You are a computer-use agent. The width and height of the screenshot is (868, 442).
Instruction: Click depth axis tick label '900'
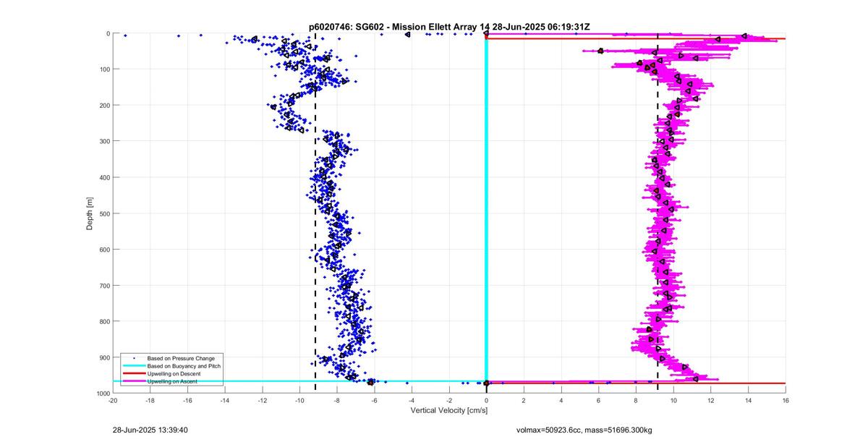104,357
